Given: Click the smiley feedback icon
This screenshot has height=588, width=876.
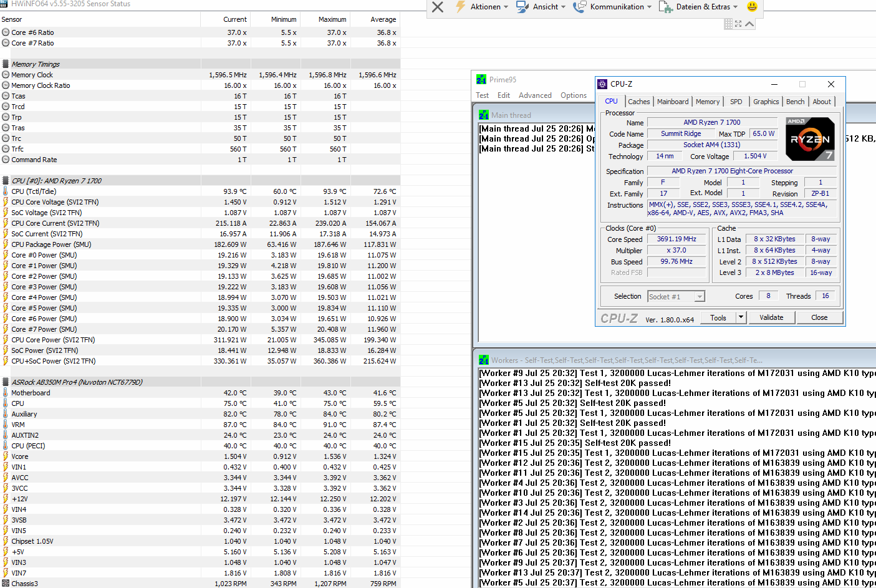Looking at the screenshot, I should pos(752,7).
